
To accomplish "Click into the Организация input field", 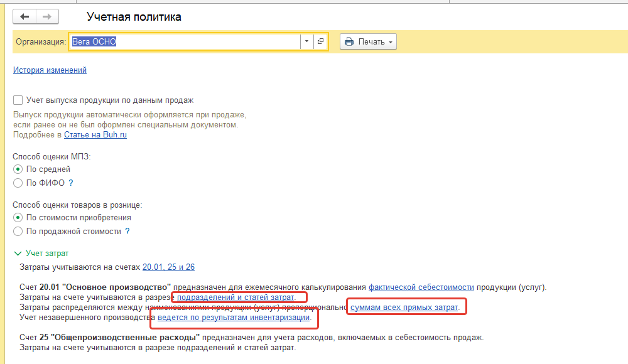I will [182, 42].
